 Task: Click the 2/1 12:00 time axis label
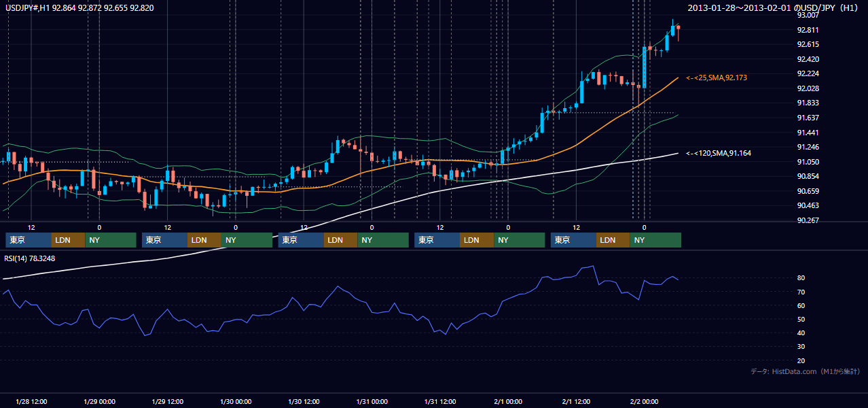click(x=577, y=402)
